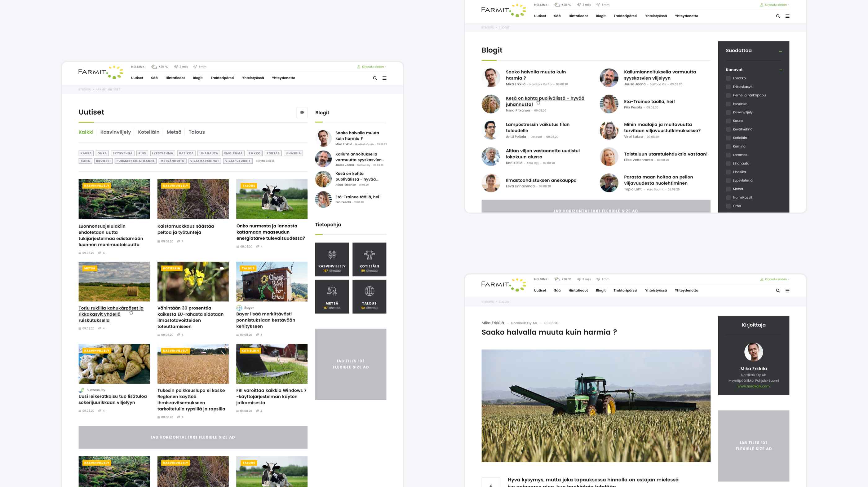Click the PUUMARKKINATILANNE tag button
This screenshot has height=487, width=868.
point(135,161)
